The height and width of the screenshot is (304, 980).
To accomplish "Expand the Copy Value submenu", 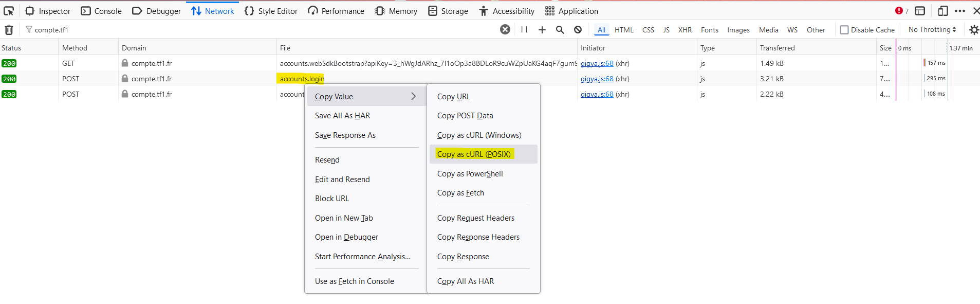I will tap(366, 96).
